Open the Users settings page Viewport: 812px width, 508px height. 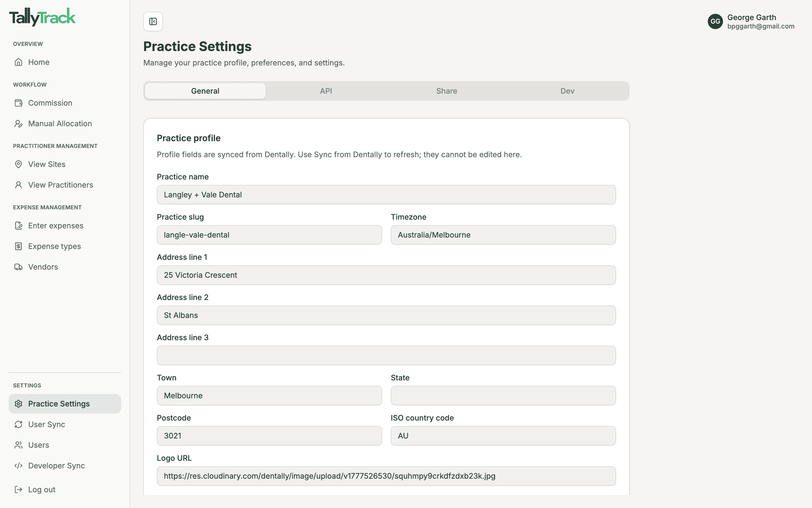(x=65, y=445)
